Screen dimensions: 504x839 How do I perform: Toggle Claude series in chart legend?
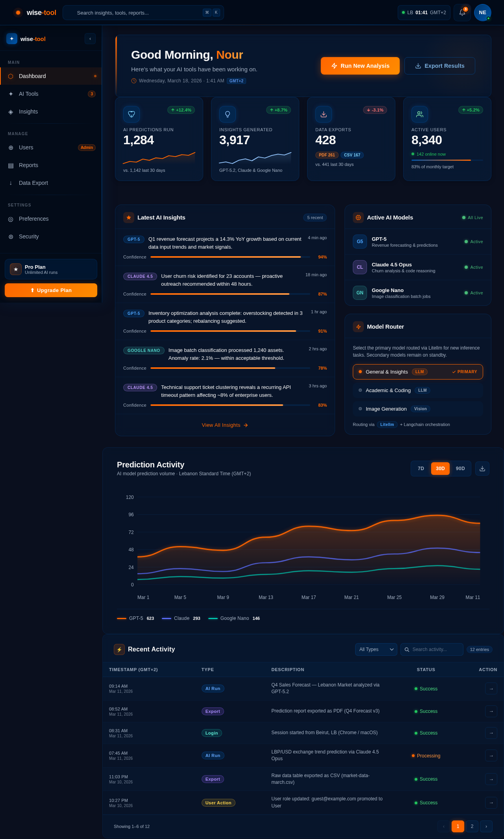tap(181, 618)
